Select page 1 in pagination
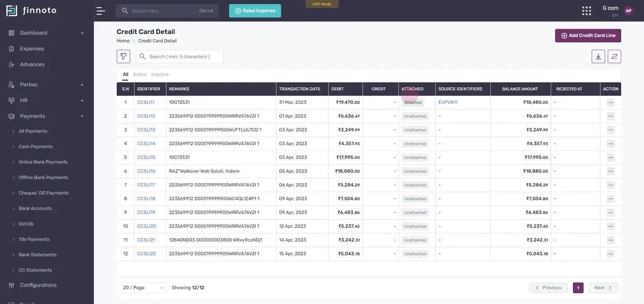Viewport: 644px width, 304px height. [x=578, y=287]
